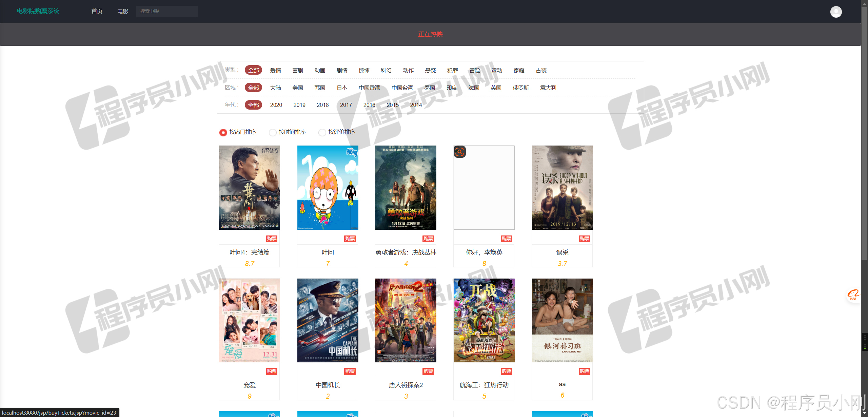Screen dimensions: 868x417
Task: Click 购票 tag under 误杀
Action: tap(584, 239)
